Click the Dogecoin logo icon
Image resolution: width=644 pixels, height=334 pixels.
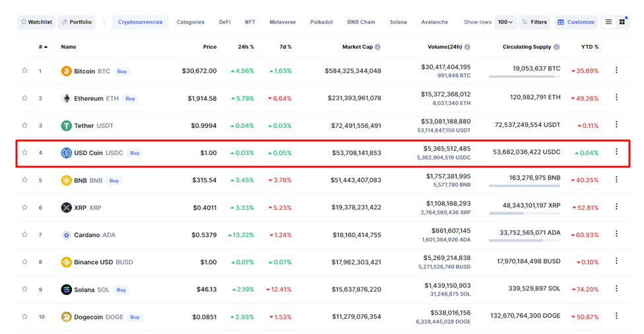[x=66, y=317]
